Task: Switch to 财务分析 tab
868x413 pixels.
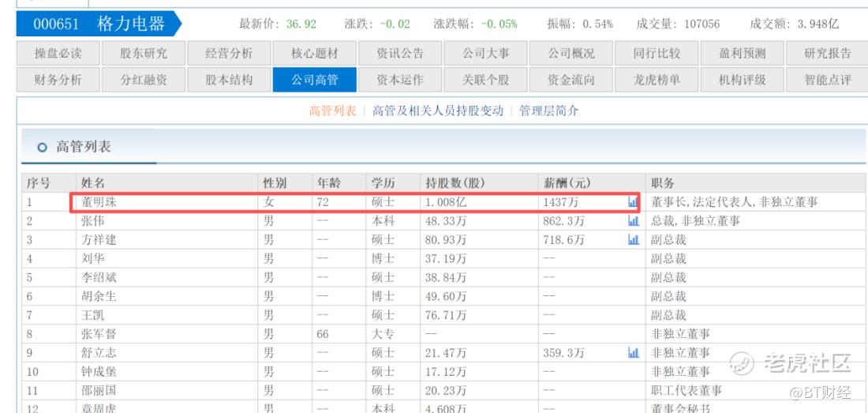Action: point(58,80)
